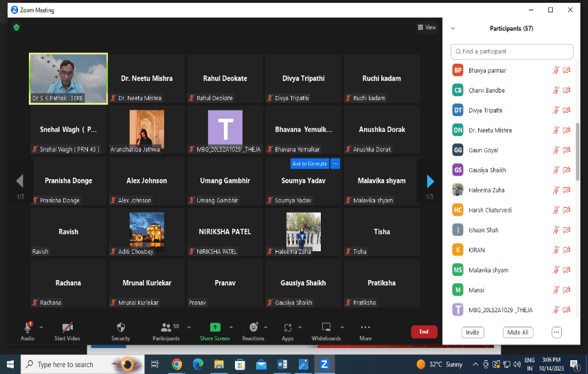Click the Find a participant search field
The height and width of the screenshot is (374, 588).
512,51
